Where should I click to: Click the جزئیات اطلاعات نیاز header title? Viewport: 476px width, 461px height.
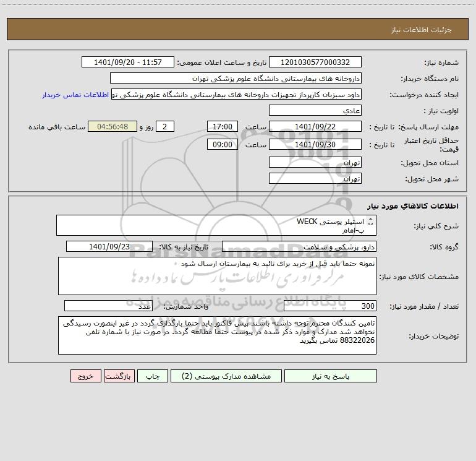pos(421,30)
